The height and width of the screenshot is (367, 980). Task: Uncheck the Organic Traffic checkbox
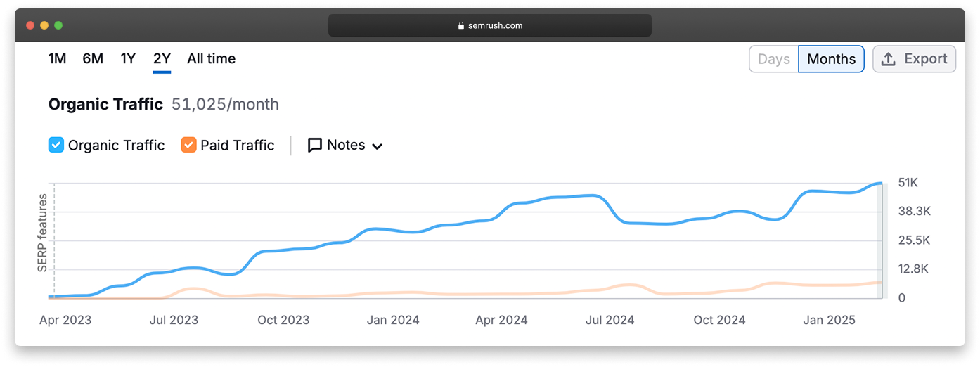(56, 145)
